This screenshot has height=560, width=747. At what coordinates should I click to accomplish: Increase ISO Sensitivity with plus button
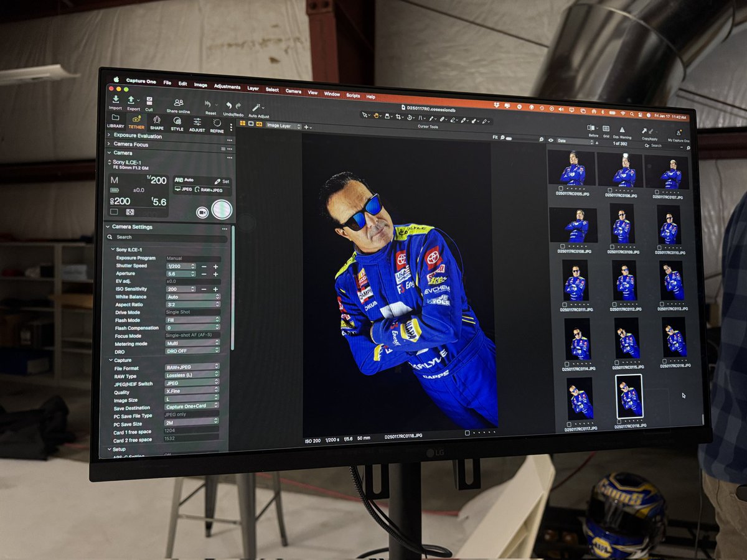click(215, 289)
